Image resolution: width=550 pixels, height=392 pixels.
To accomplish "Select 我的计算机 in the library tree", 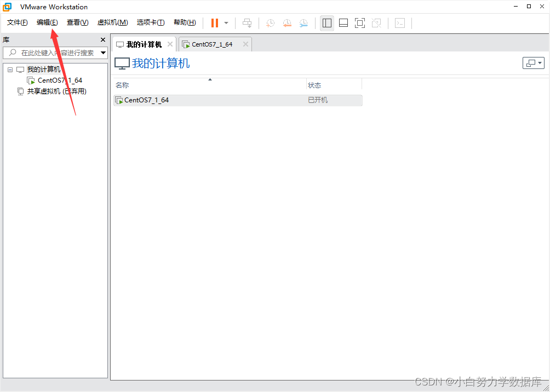I will pos(44,70).
